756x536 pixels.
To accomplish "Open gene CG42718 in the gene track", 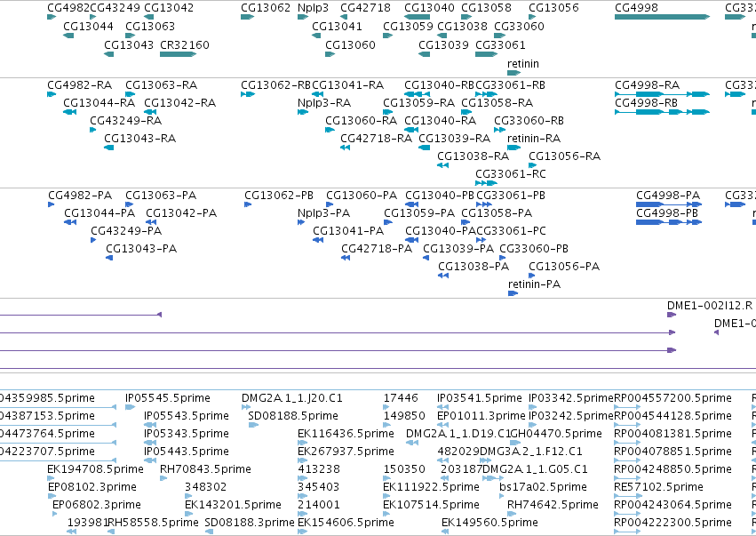I will pyautogui.click(x=365, y=8).
